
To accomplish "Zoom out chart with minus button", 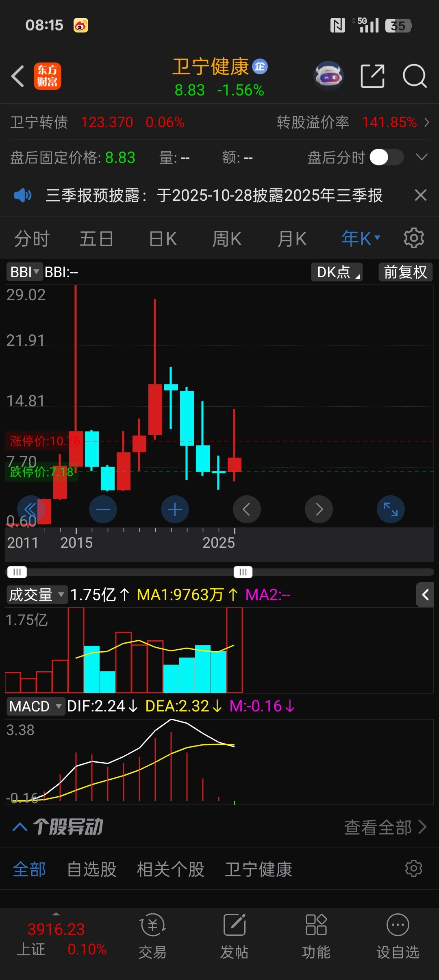I will pos(103,509).
